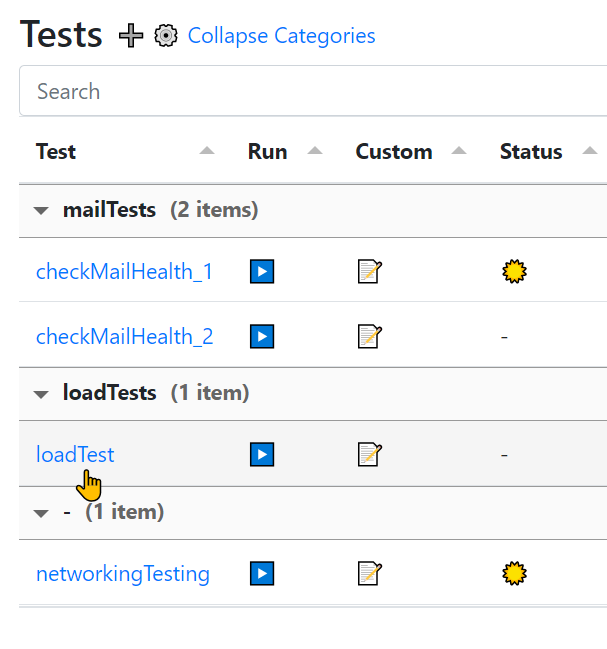Click the Collapse Categories link

click(281, 36)
